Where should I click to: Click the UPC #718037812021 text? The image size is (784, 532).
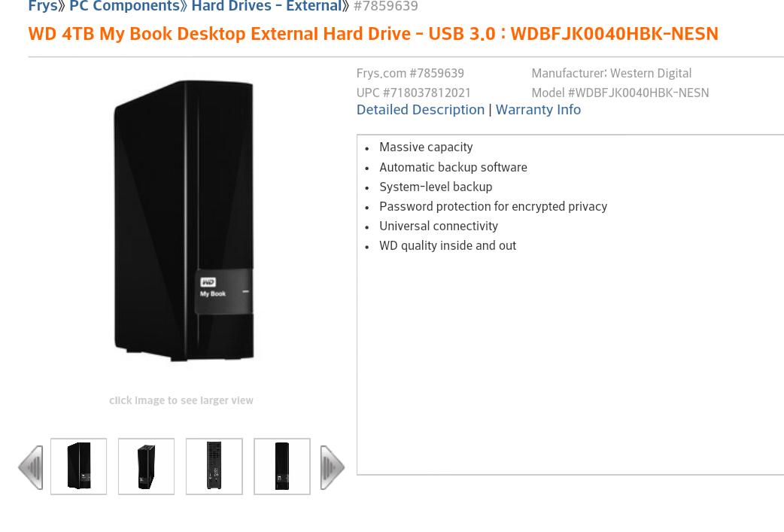pyautogui.click(x=414, y=93)
